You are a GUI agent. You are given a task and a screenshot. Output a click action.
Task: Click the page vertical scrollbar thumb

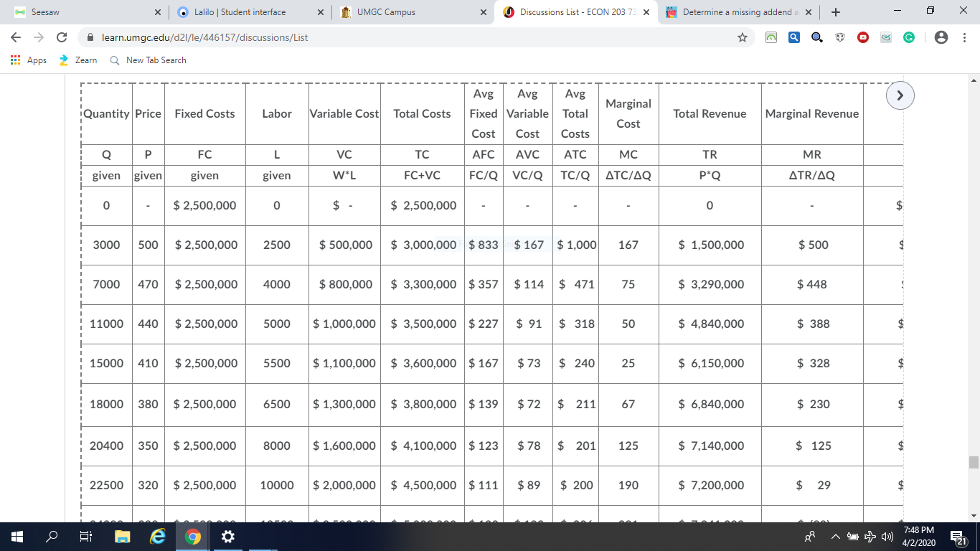pos(974,462)
